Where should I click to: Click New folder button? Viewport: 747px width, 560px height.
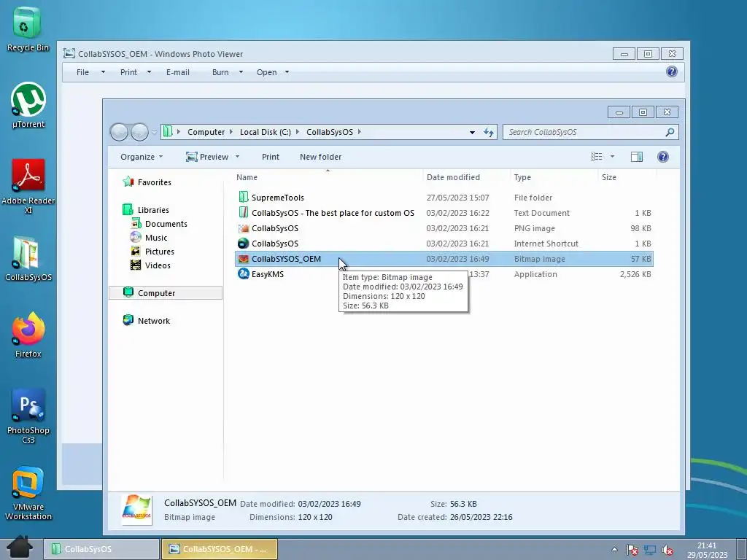tap(321, 157)
